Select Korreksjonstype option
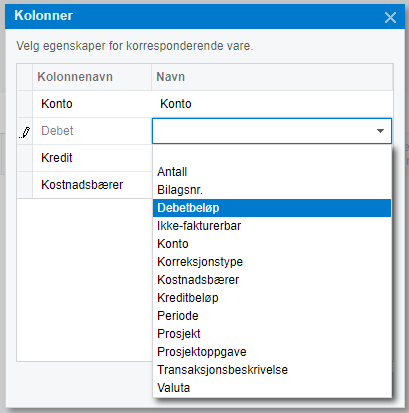 [272, 262]
